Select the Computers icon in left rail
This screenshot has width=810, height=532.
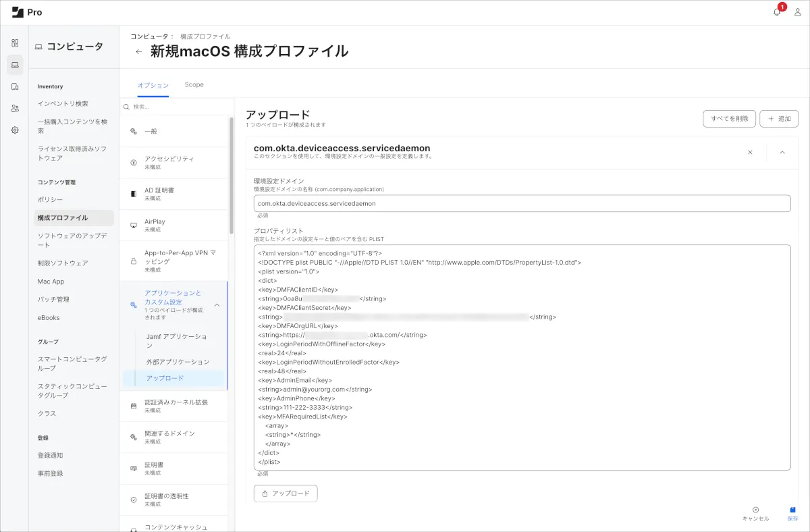15,65
